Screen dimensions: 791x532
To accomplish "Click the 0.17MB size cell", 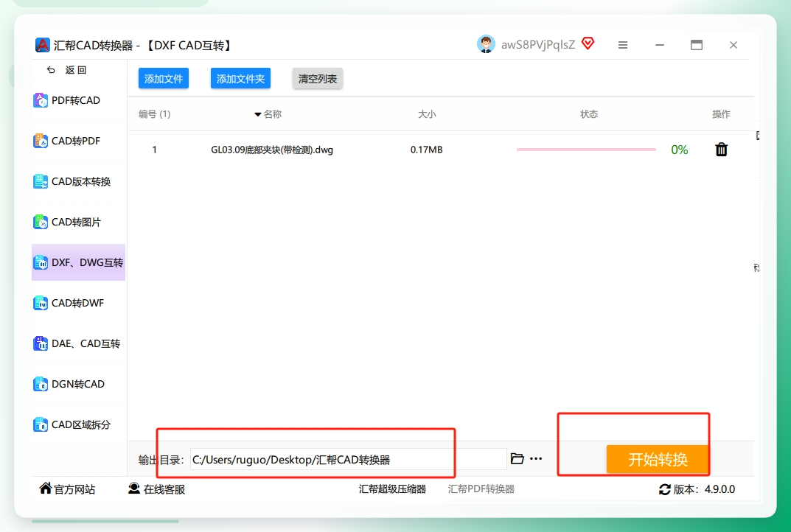I will pyautogui.click(x=426, y=150).
